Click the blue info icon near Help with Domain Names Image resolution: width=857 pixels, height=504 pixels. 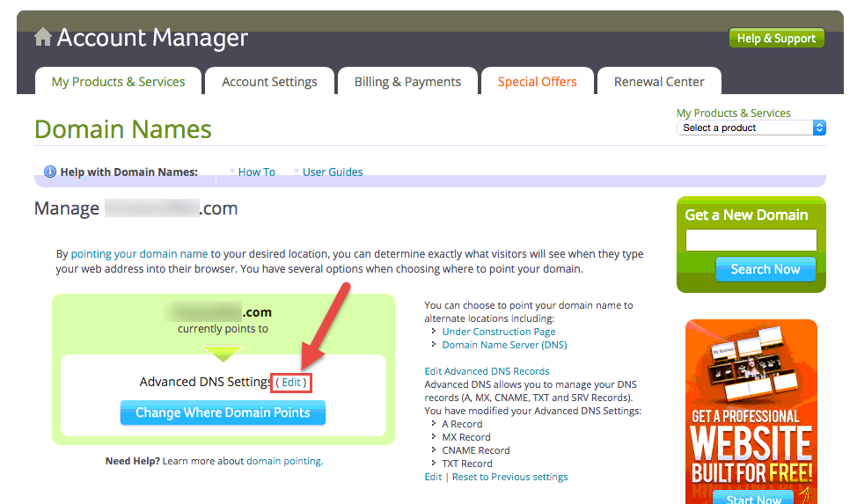pyautogui.click(x=50, y=172)
